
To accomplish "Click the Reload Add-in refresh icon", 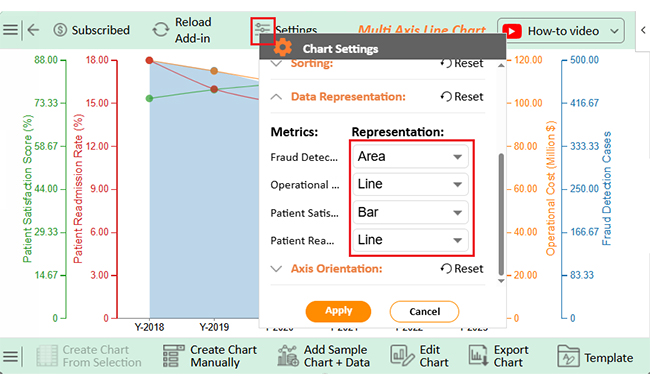I will pyautogui.click(x=160, y=30).
